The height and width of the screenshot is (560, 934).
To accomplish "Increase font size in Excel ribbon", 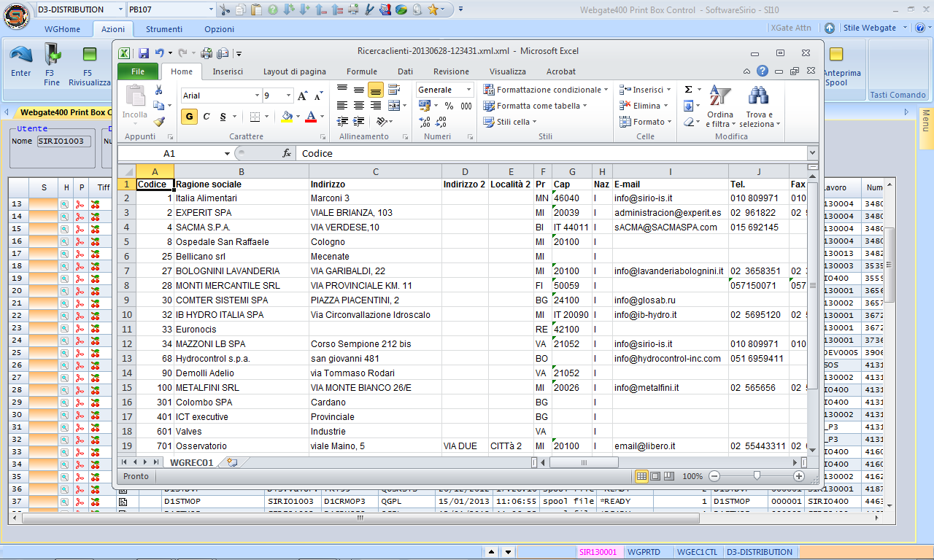I will 303,96.
